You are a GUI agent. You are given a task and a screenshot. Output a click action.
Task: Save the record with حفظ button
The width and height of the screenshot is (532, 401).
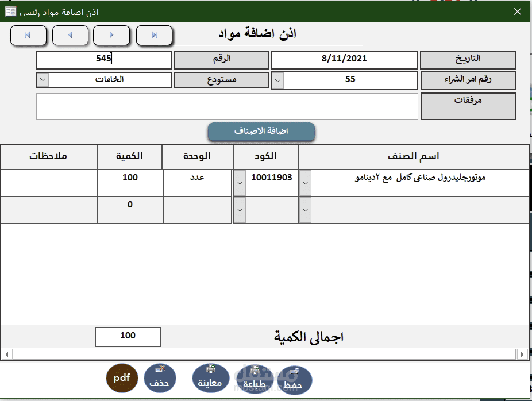click(x=294, y=380)
